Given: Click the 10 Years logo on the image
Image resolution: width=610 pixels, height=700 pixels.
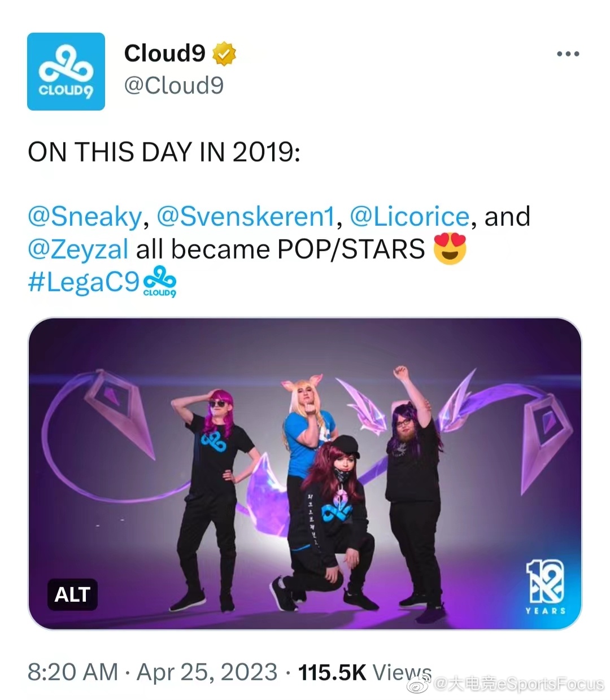Looking at the screenshot, I should [545, 588].
